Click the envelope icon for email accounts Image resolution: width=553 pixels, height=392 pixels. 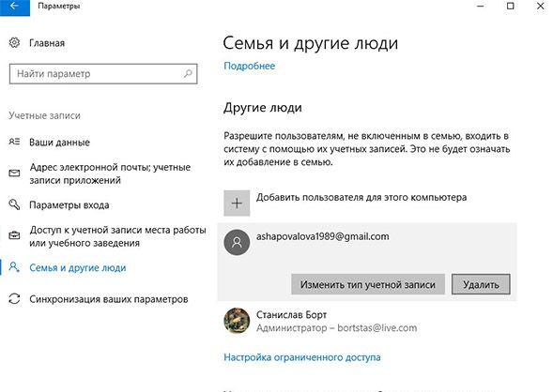14,173
